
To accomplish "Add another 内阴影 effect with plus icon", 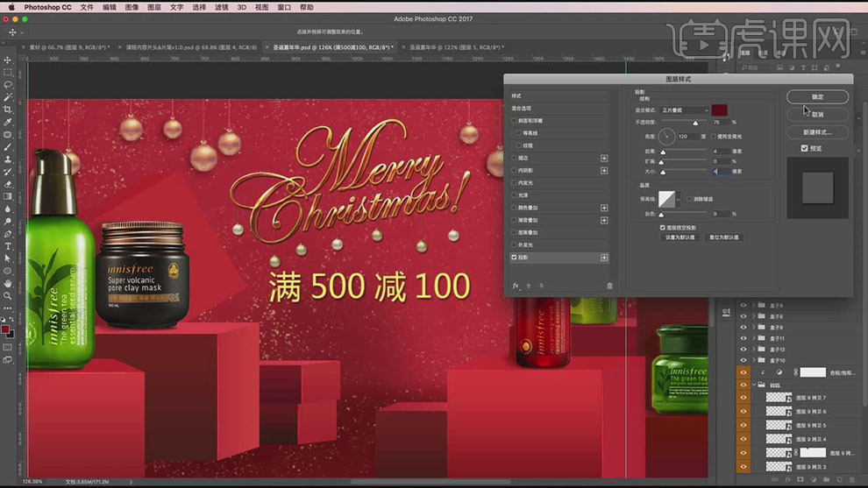I will coord(604,171).
